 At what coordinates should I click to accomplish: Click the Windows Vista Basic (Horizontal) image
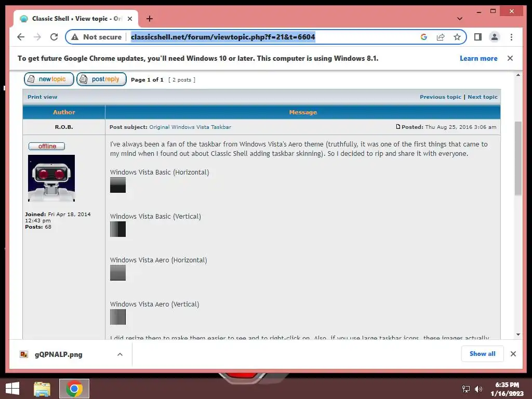pyautogui.click(x=118, y=185)
